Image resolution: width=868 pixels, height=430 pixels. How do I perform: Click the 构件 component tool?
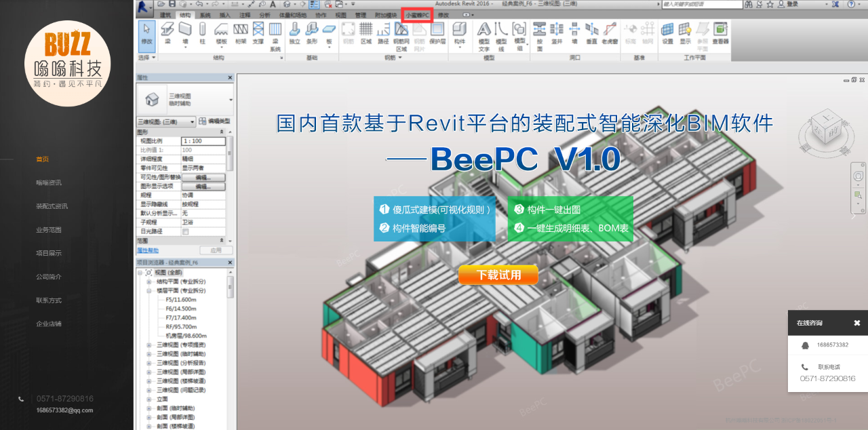pyautogui.click(x=459, y=34)
